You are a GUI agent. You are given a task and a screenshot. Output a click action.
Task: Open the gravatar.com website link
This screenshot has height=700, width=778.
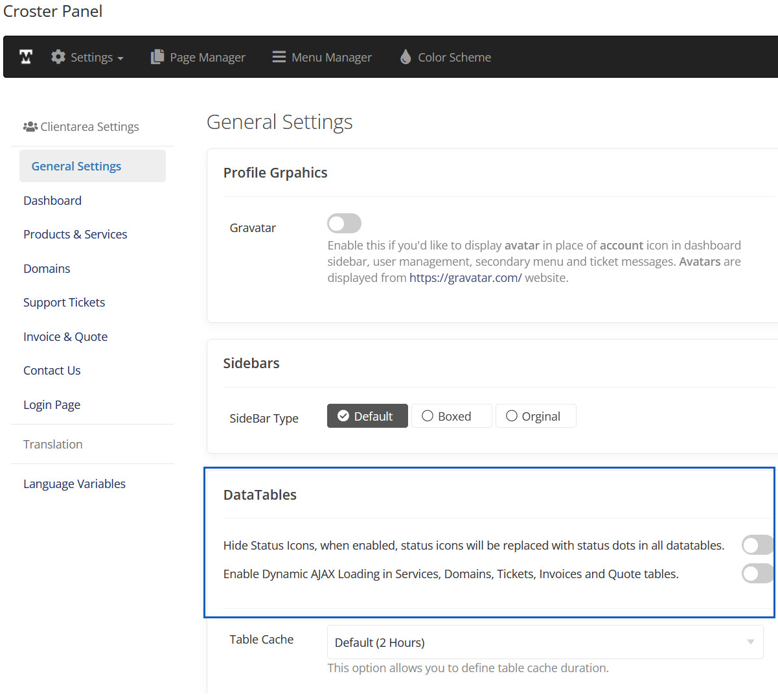465,278
